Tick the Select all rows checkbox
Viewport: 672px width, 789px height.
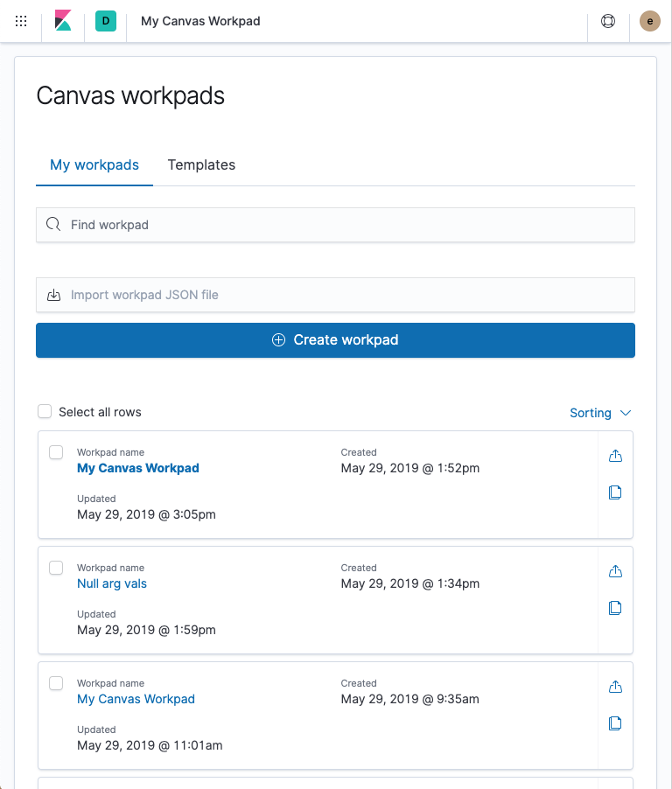45,412
